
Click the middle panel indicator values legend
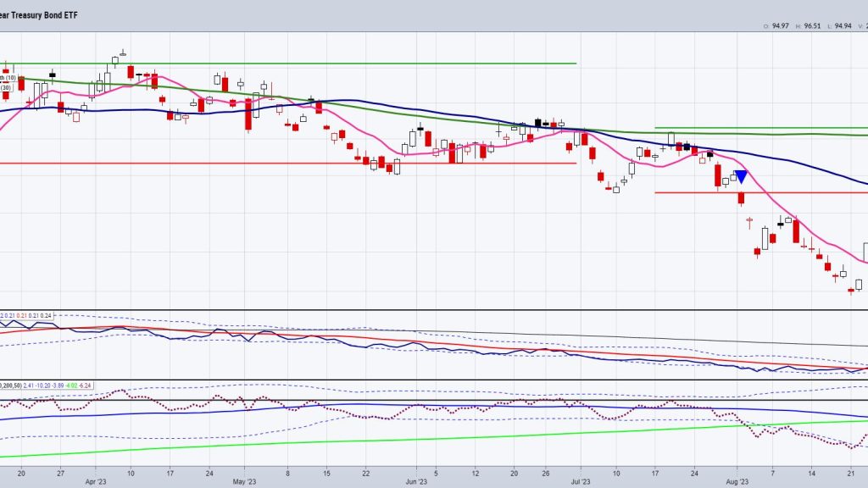(27, 316)
